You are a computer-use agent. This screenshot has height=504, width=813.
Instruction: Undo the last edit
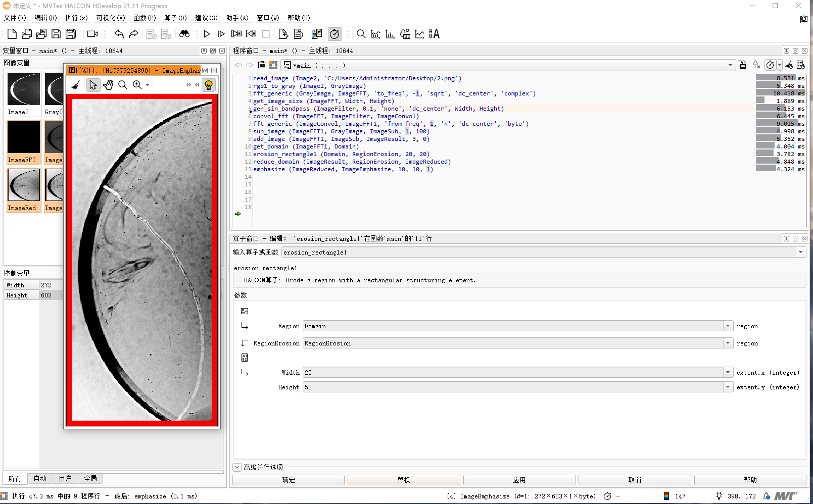119,34
